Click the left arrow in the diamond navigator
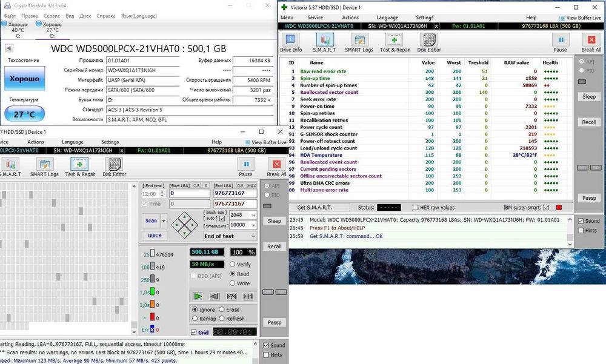Image resolution: width=606 pixels, height=364 pixels. point(177,225)
